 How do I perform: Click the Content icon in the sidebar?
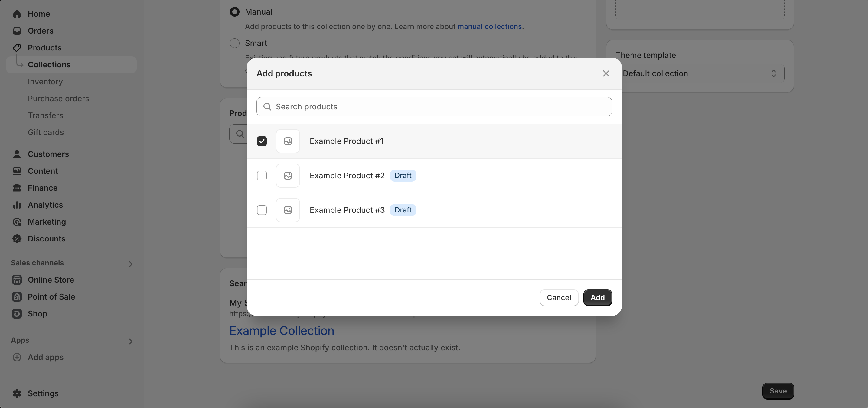point(17,171)
